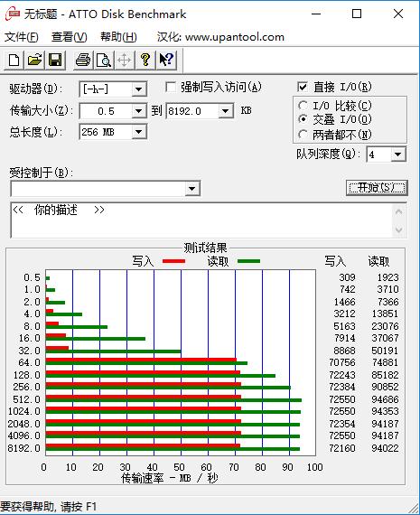Open a saved benchmark with folder icon
420x515 pixels.
(x=34, y=61)
